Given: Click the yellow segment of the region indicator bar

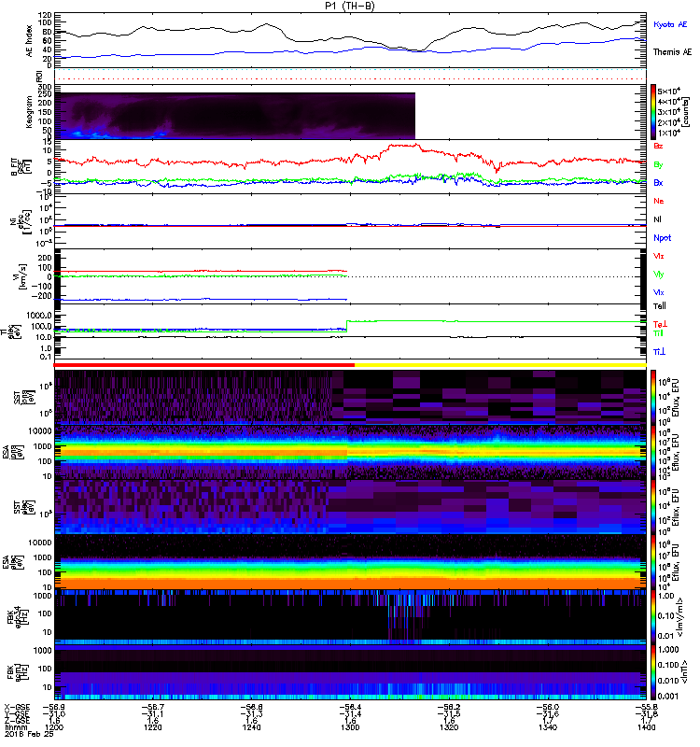Looking at the screenshot, I should (x=500, y=365).
